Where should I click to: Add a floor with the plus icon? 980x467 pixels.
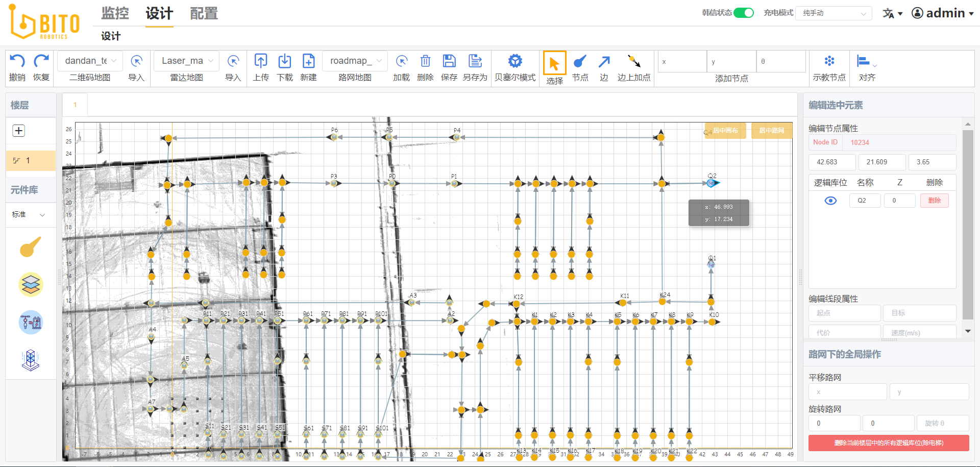tap(19, 131)
